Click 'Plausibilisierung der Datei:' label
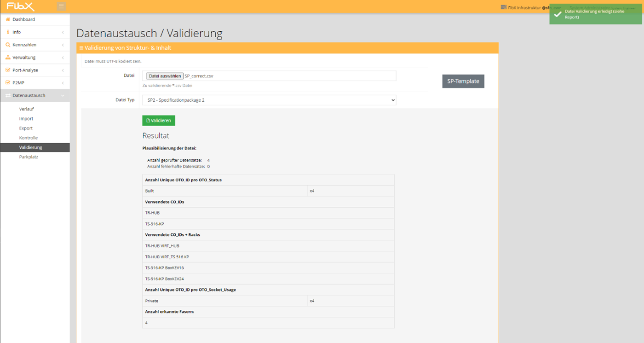This screenshot has height=343, width=644. pos(169,148)
